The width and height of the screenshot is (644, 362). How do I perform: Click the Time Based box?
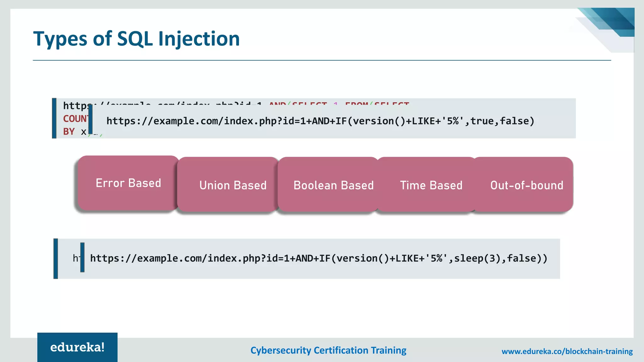click(x=427, y=185)
